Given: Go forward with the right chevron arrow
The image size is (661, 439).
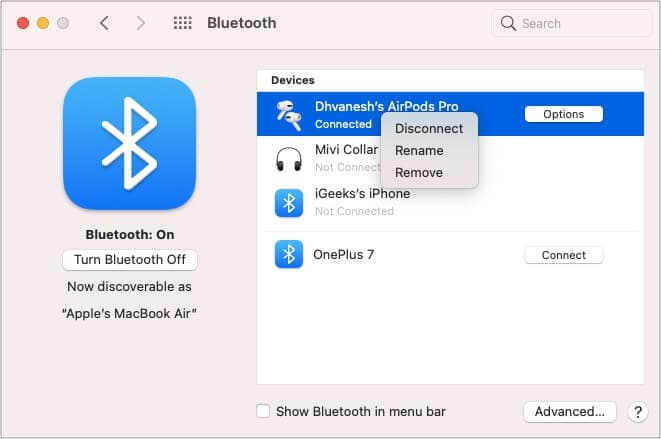Looking at the screenshot, I should [x=140, y=23].
